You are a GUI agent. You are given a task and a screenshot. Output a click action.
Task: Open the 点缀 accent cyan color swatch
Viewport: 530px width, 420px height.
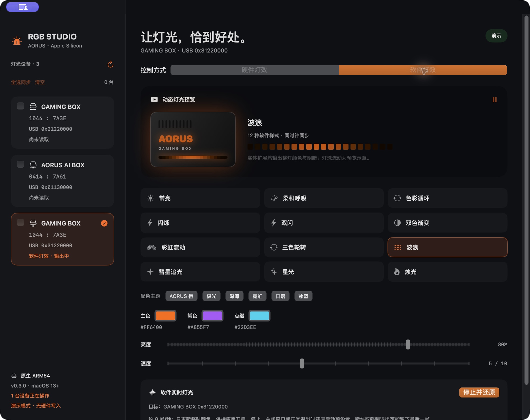259,316
